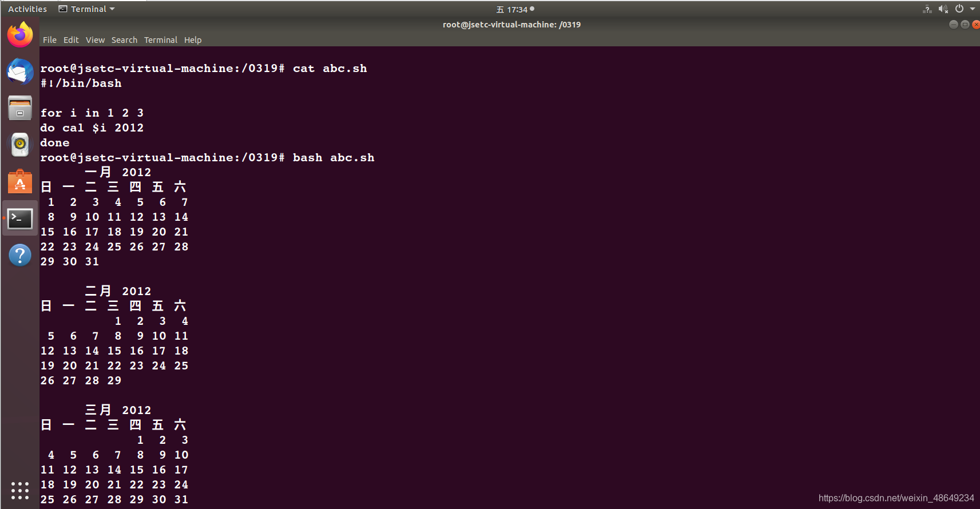The image size is (980, 509).
Task: Open the power menu icon
Action: 959,9
